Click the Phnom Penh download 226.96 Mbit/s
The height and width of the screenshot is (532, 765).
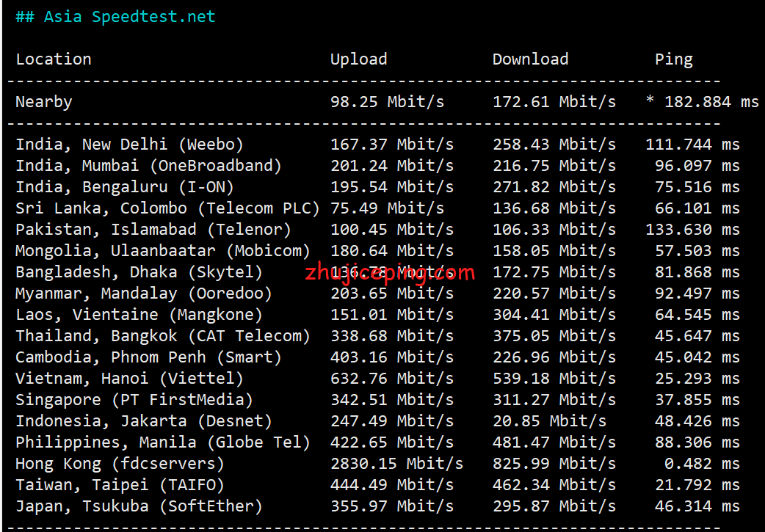tap(554, 357)
